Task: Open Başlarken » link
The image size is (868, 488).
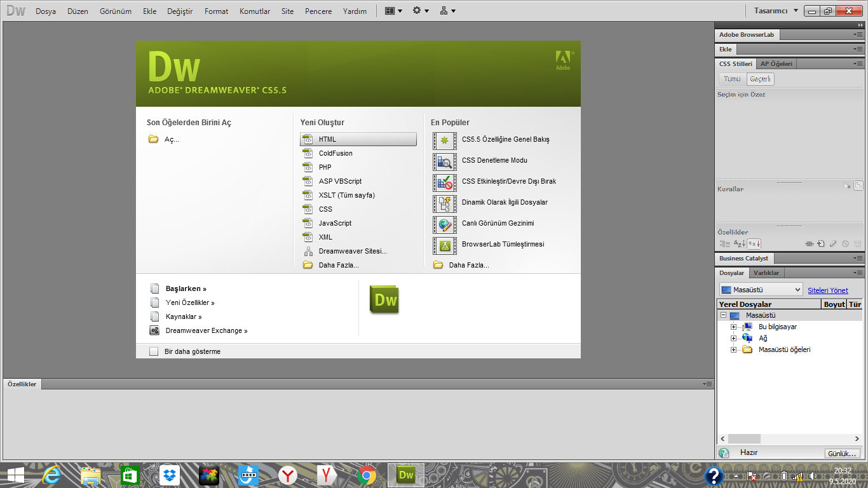Action: coord(186,288)
